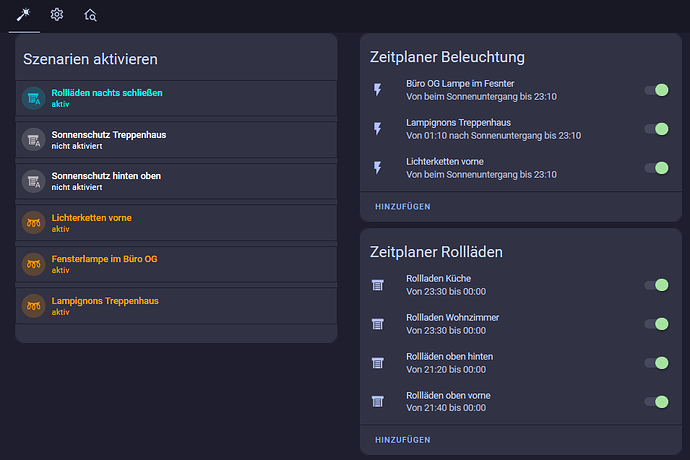Screen dimensions: 690x460
Task: Open 'Von 21:20 bis 00:00' schedule time
Action: [446, 369]
